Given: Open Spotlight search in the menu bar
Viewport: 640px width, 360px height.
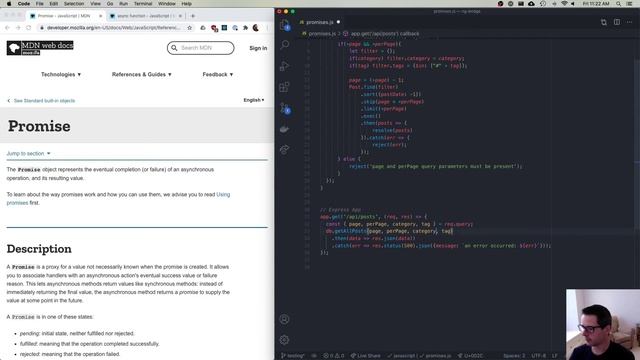Looking at the screenshot, I should [x=619, y=4].
